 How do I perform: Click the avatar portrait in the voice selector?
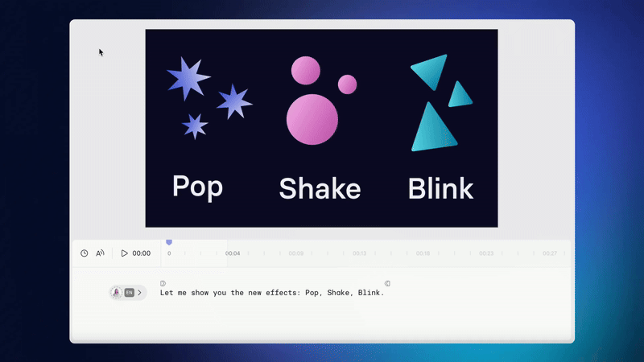117,293
